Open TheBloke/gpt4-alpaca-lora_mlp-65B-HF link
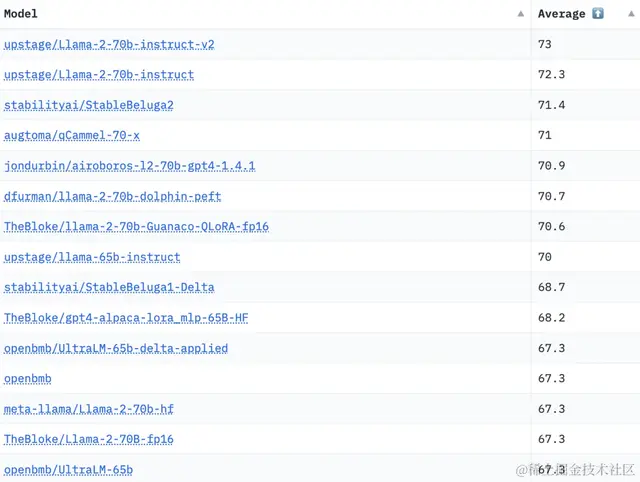The height and width of the screenshot is (482, 640). [x=126, y=318]
